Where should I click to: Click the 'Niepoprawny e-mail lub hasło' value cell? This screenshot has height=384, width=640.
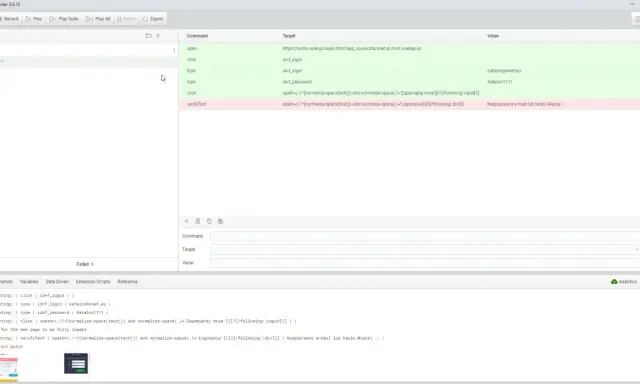[525, 104]
